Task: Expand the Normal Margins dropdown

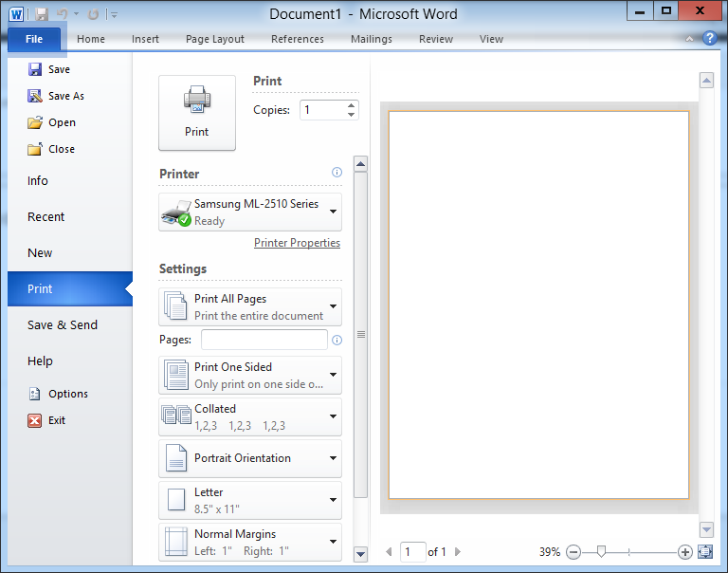Action: coord(250,543)
